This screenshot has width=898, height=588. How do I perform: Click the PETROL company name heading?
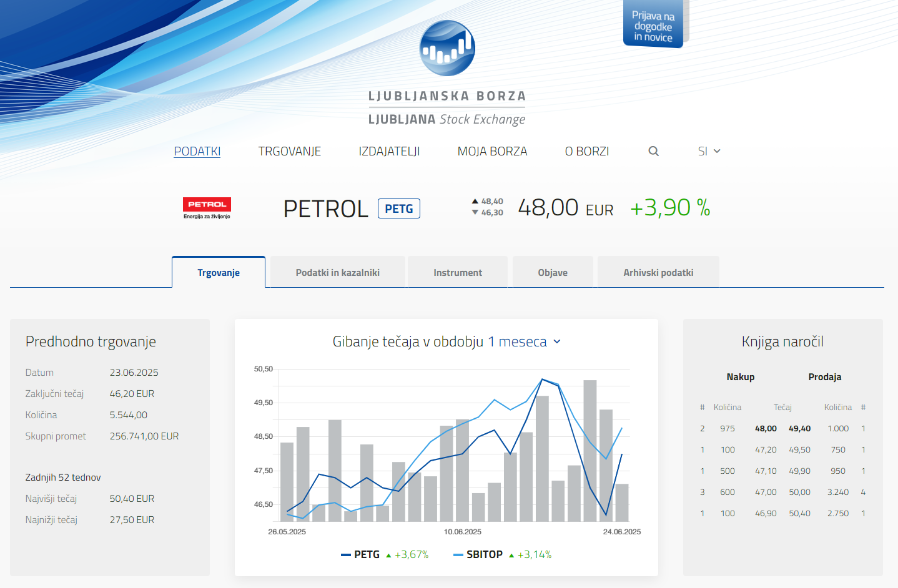click(x=325, y=208)
